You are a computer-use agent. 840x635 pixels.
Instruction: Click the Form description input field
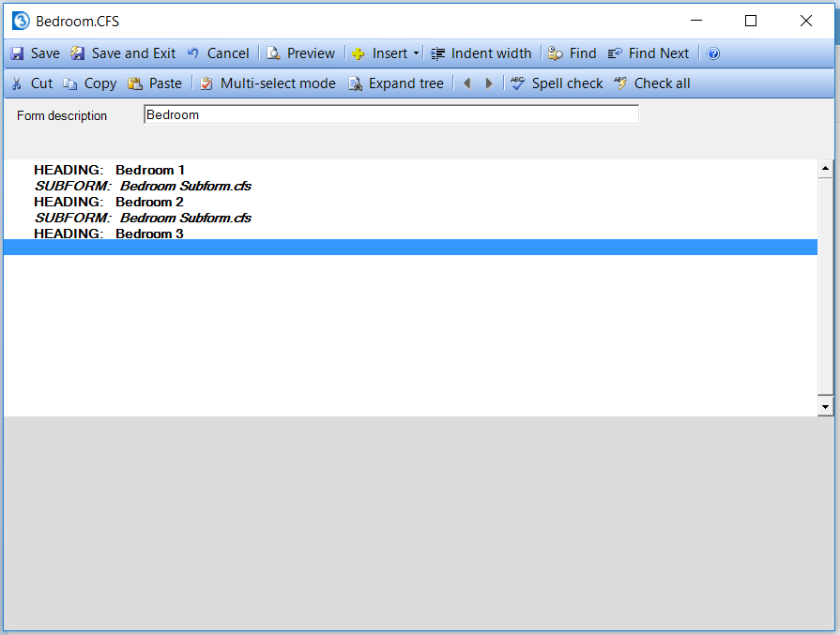point(391,114)
